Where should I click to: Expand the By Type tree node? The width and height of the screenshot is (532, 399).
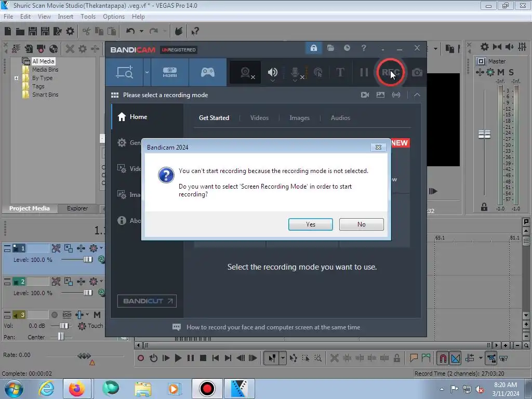16,78
